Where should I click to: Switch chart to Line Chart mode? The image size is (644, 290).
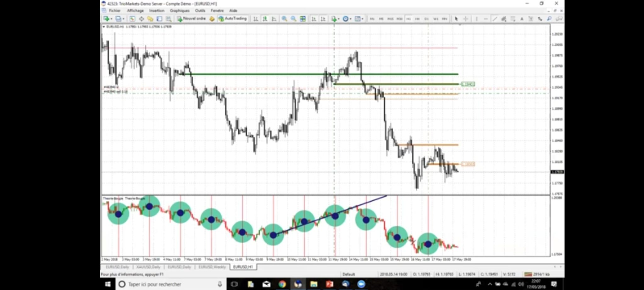tap(274, 19)
